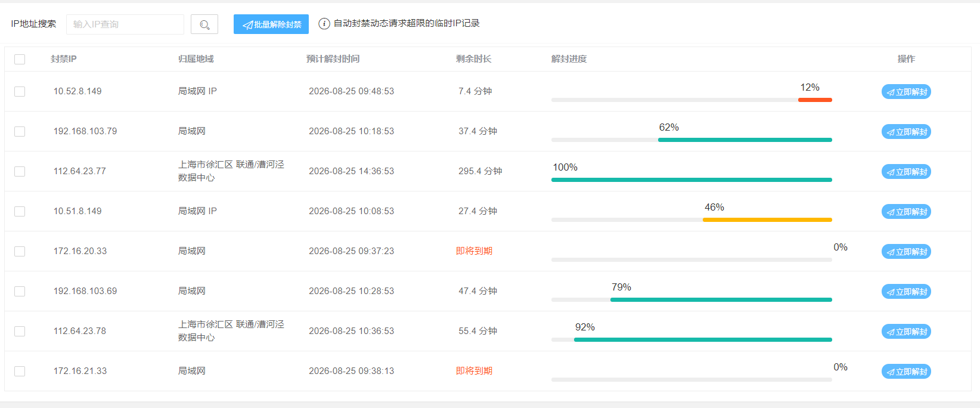Click 立即解封 for 10.51.8.149
This screenshot has width=980, height=408.
click(906, 212)
